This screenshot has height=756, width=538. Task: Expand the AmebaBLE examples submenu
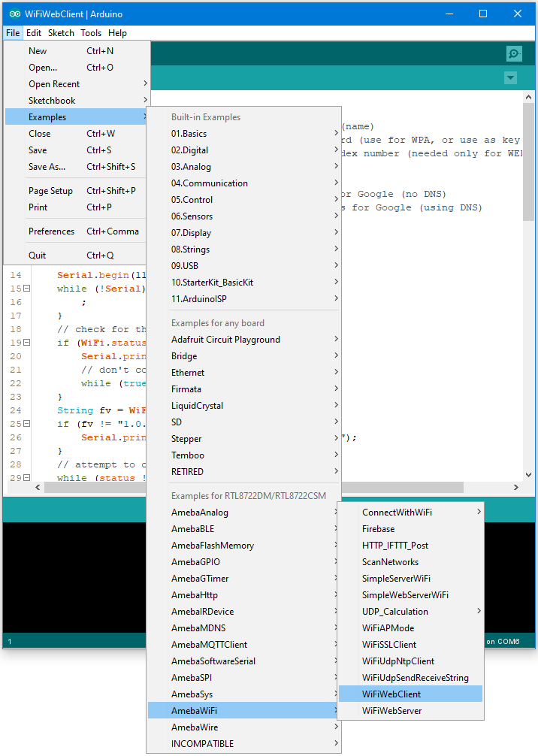point(243,529)
